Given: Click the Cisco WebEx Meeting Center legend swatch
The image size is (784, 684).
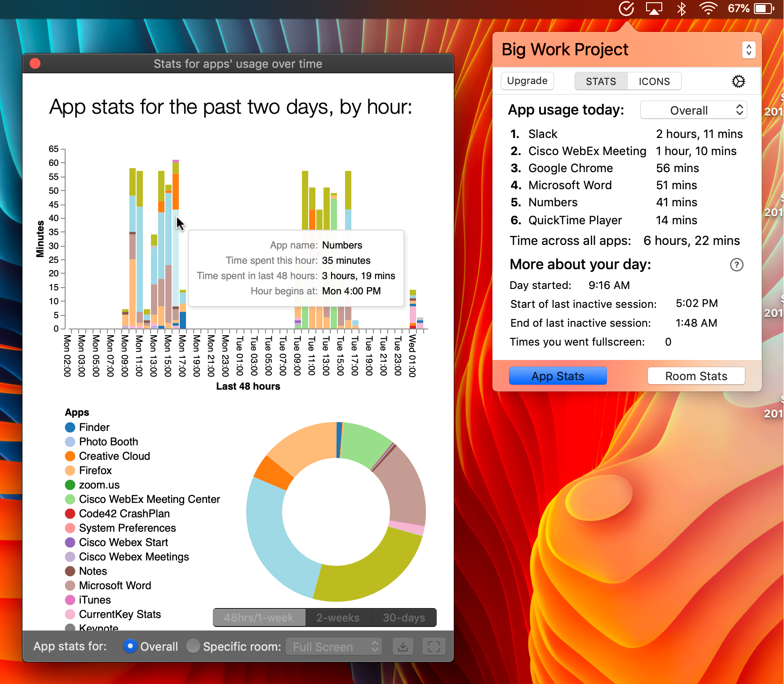Looking at the screenshot, I should click(x=70, y=499).
